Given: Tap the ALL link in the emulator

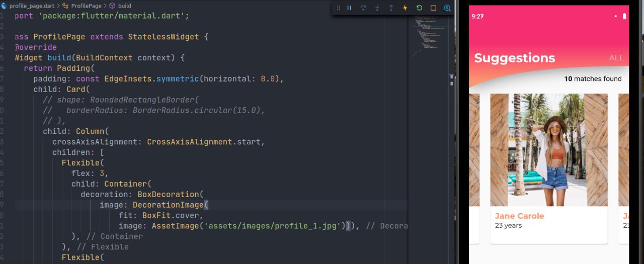Looking at the screenshot, I should point(616,58).
